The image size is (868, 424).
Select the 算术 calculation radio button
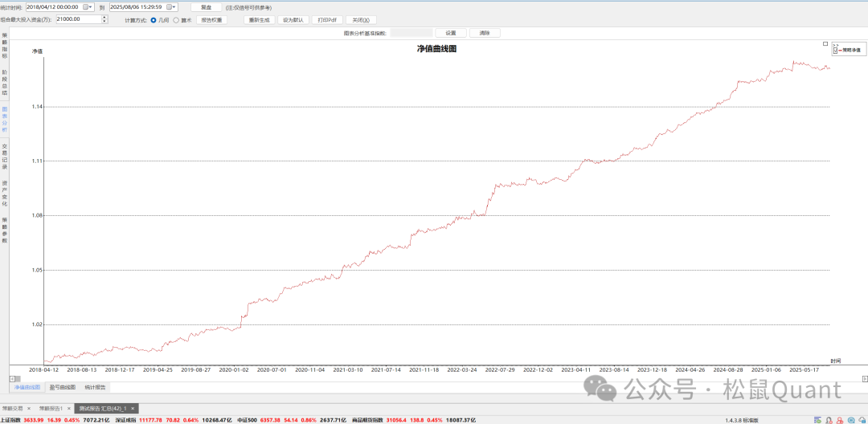click(176, 19)
